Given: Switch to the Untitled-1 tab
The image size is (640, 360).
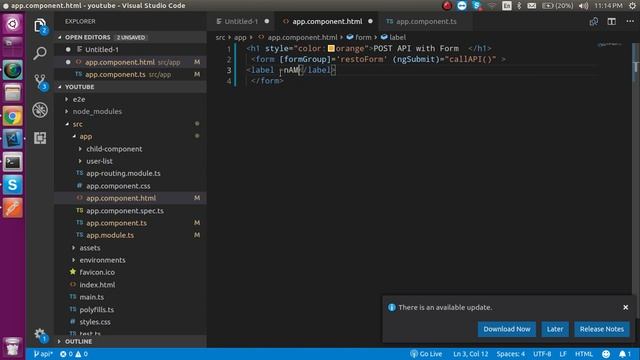Looking at the screenshot, I should [x=241, y=21].
